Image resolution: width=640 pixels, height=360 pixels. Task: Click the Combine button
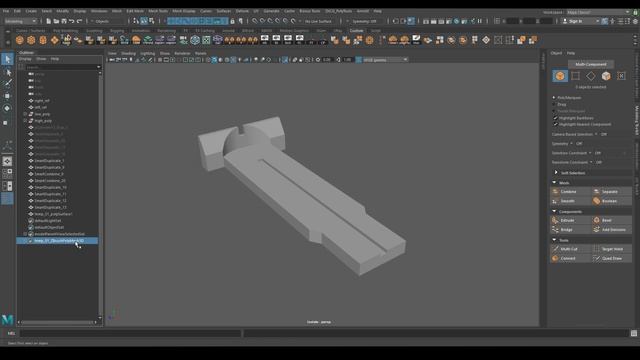pos(571,191)
